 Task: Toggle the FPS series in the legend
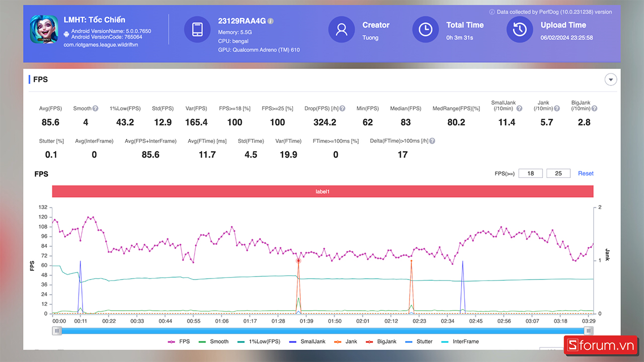pos(179,341)
